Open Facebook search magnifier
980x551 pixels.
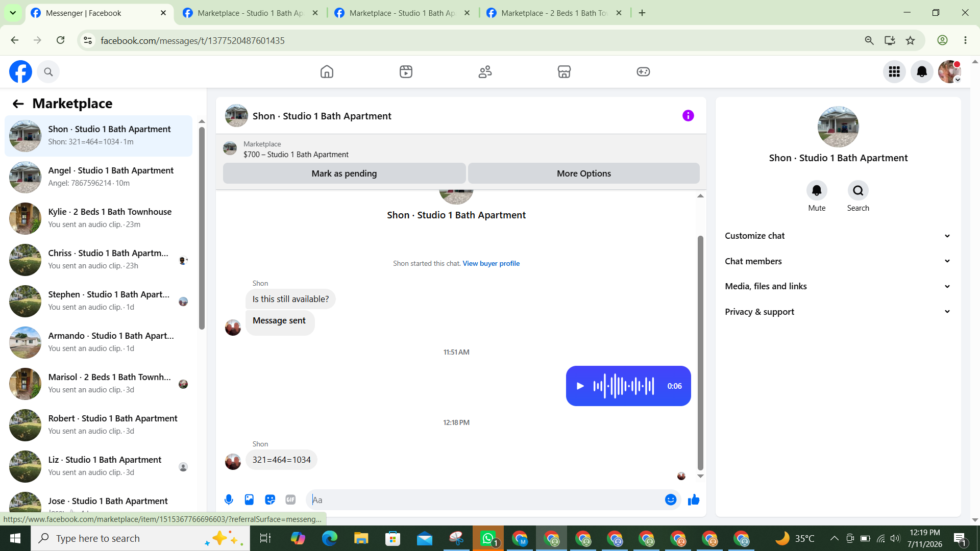pos(48,72)
